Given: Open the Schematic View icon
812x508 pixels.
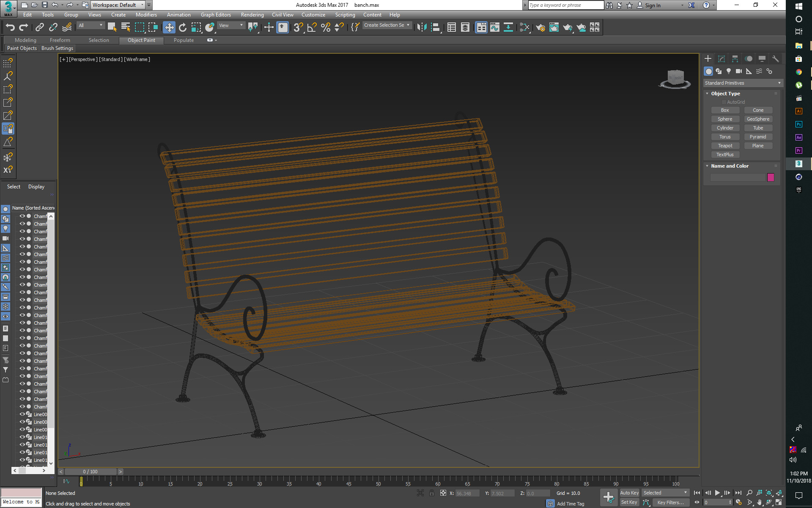Looking at the screenshot, I should click(x=508, y=28).
